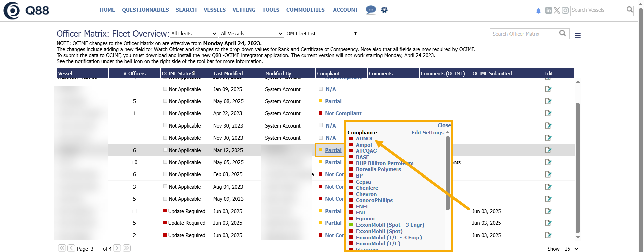Click the notification bell icon
The width and height of the screenshot is (644, 252).
point(538,11)
